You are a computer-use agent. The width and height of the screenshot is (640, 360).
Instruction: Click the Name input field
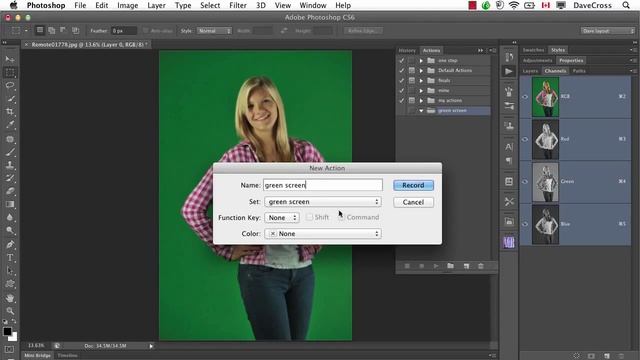[x=323, y=185]
